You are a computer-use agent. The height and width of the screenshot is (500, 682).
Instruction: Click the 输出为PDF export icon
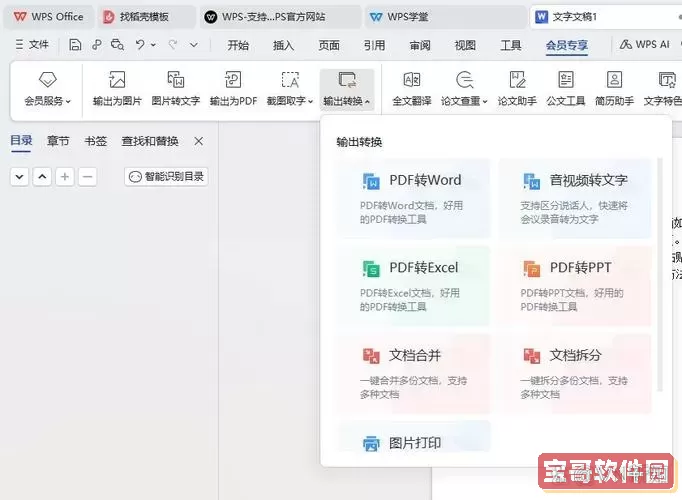point(233,80)
